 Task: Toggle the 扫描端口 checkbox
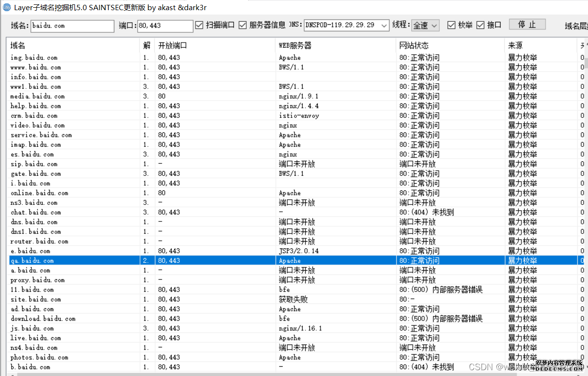click(199, 25)
